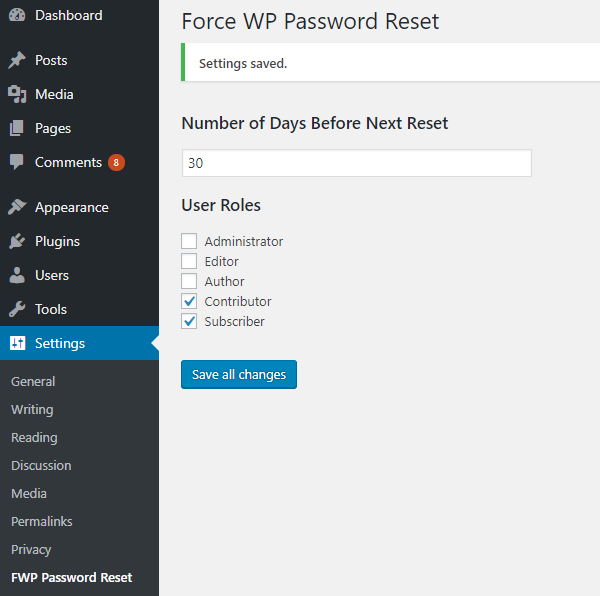Click the Plugins plug icon
Screen dimensions: 600x596
pos(17,241)
